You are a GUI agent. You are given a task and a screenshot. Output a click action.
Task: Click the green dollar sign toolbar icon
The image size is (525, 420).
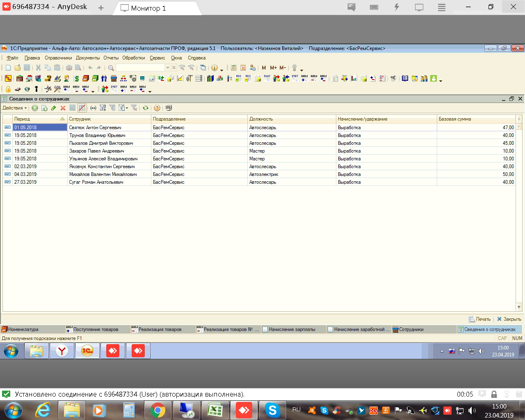point(76,78)
